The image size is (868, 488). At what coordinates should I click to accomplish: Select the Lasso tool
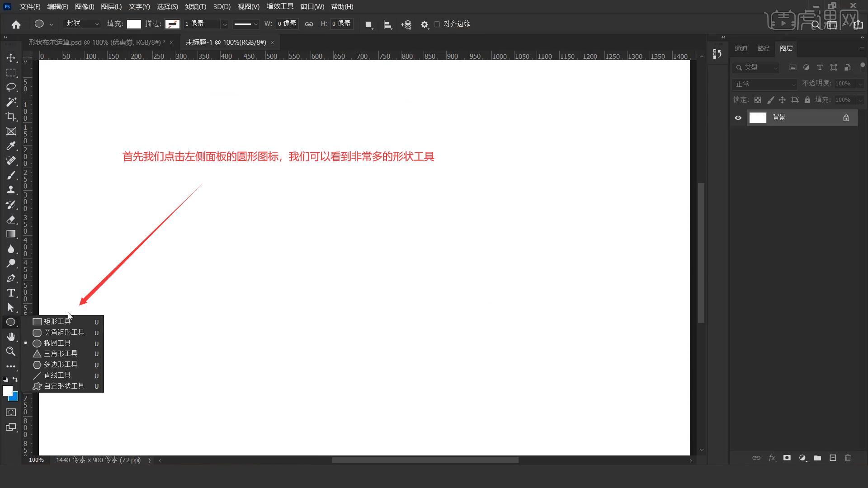[x=11, y=87]
